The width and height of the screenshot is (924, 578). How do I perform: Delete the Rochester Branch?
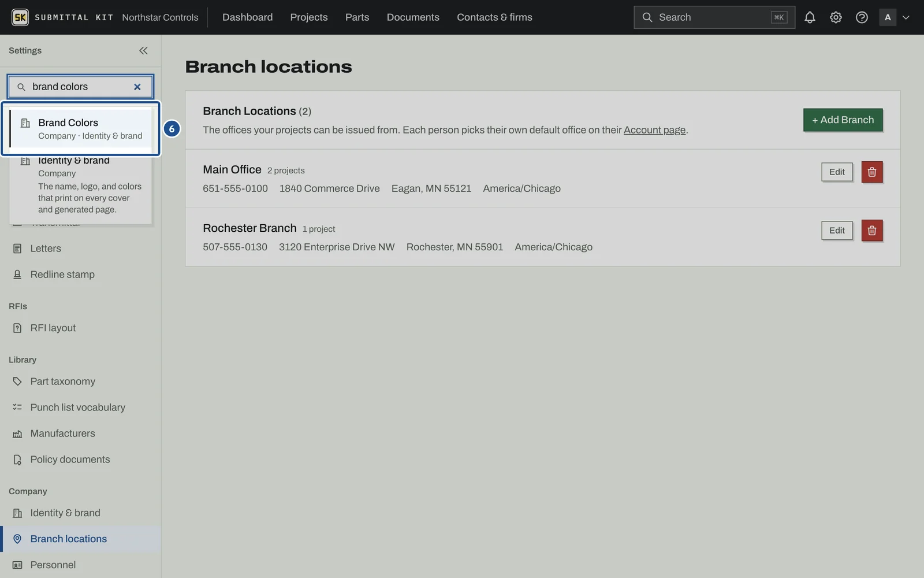[872, 231]
